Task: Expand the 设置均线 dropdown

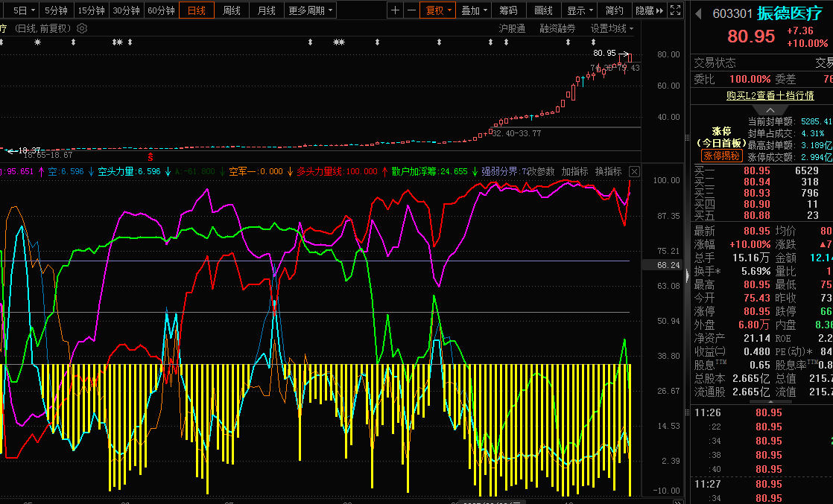Action: pos(612,28)
